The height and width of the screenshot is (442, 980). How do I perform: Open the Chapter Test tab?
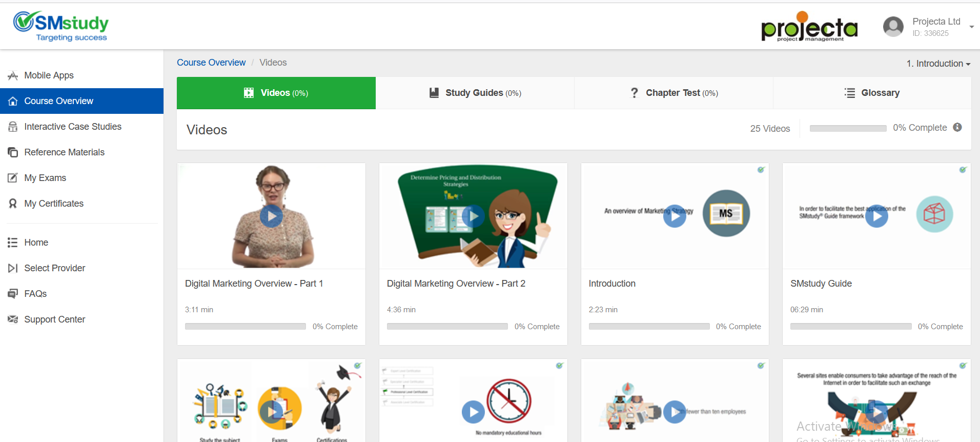click(x=673, y=93)
